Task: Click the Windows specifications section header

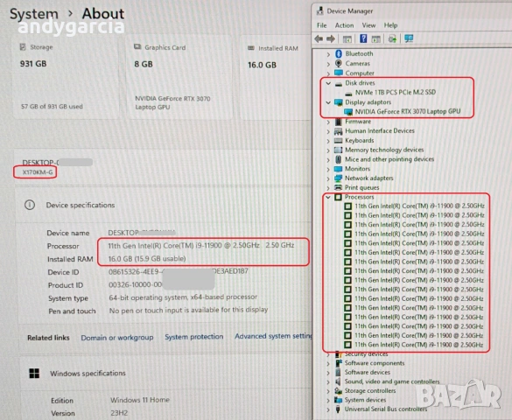Action: click(166, 374)
